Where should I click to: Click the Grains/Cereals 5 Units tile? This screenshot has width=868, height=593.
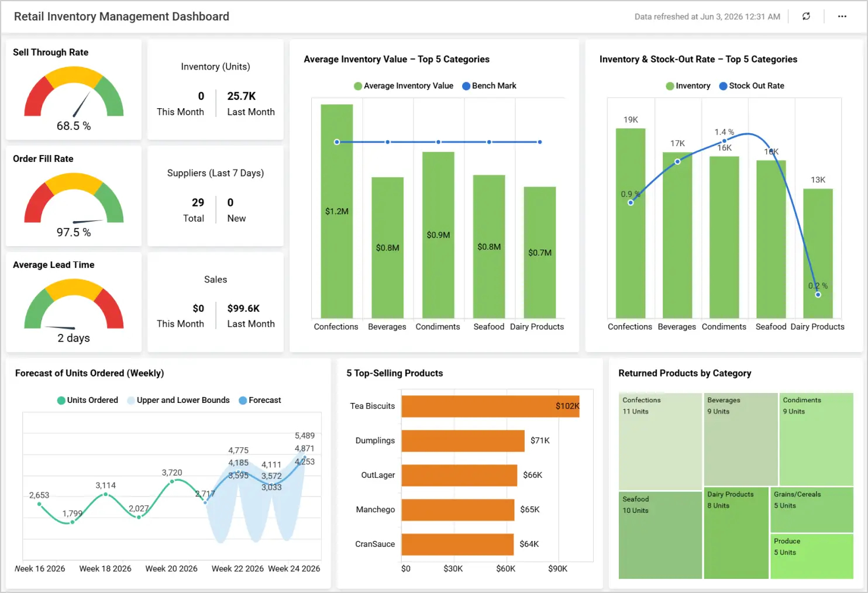tap(812, 510)
